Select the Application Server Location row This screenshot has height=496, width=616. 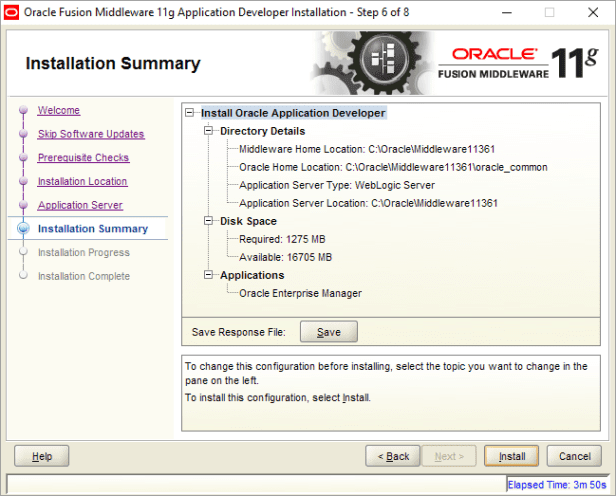coord(368,203)
